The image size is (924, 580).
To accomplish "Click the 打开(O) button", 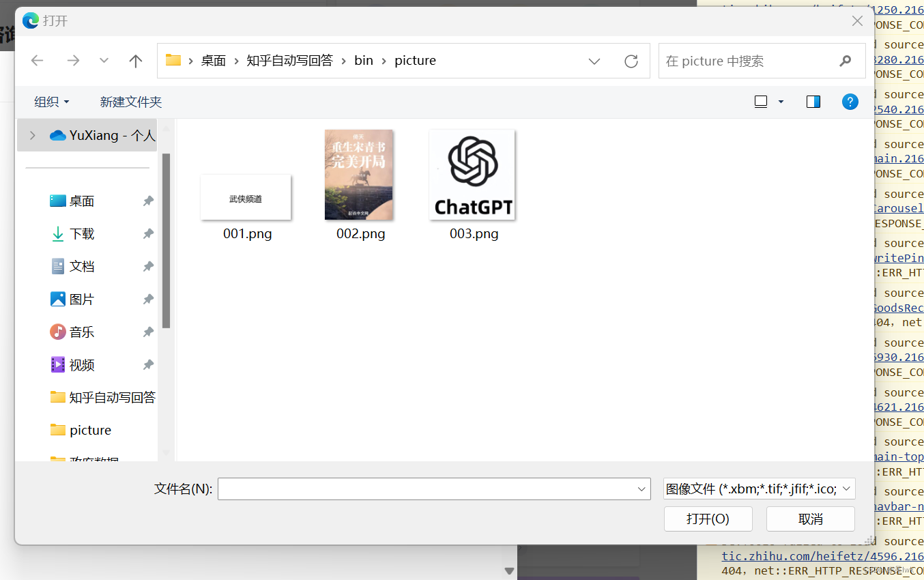I will point(708,519).
